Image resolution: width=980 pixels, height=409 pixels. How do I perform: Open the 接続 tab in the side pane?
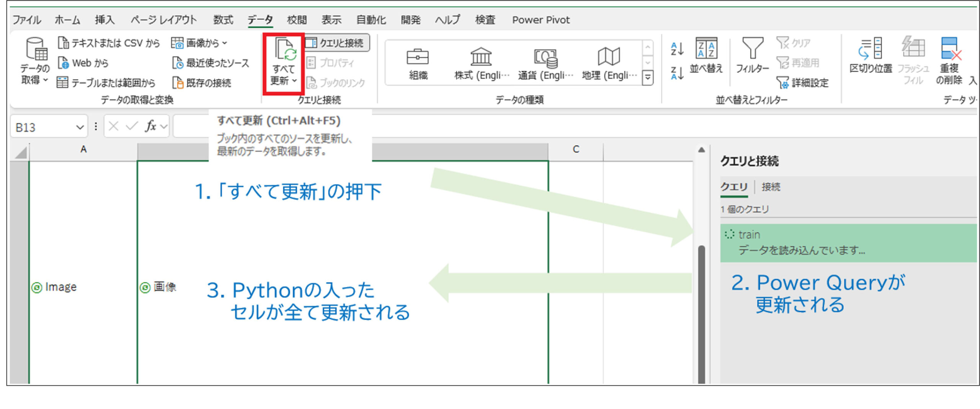click(771, 187)
